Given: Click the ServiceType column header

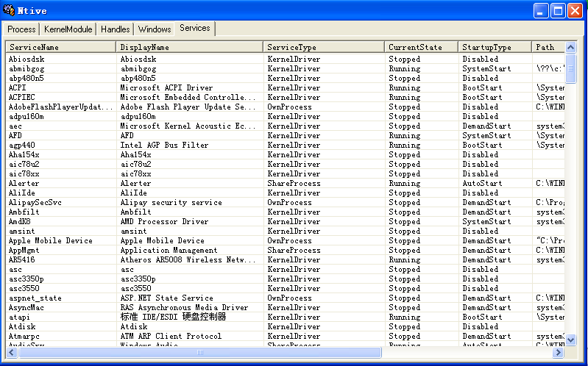Looking at the screenshot, I should [x=324, y=47].
